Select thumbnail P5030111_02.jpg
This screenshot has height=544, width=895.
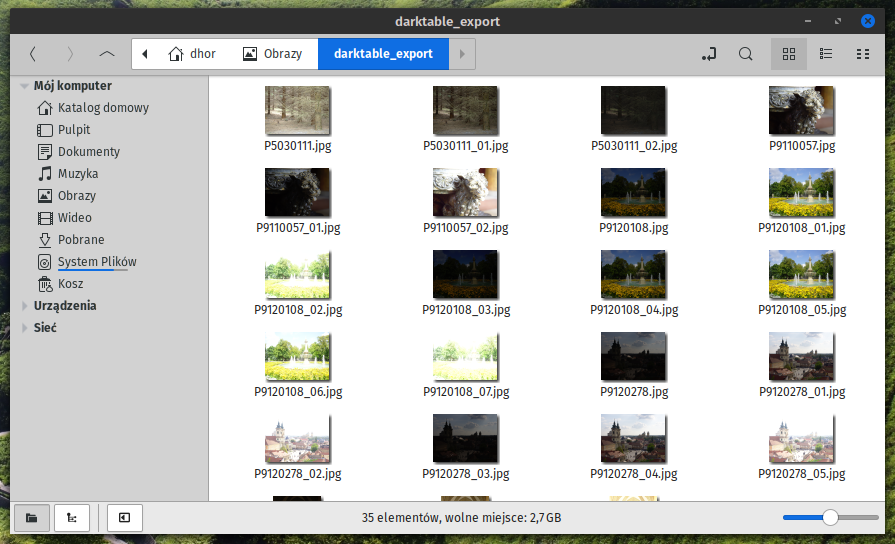633,111
